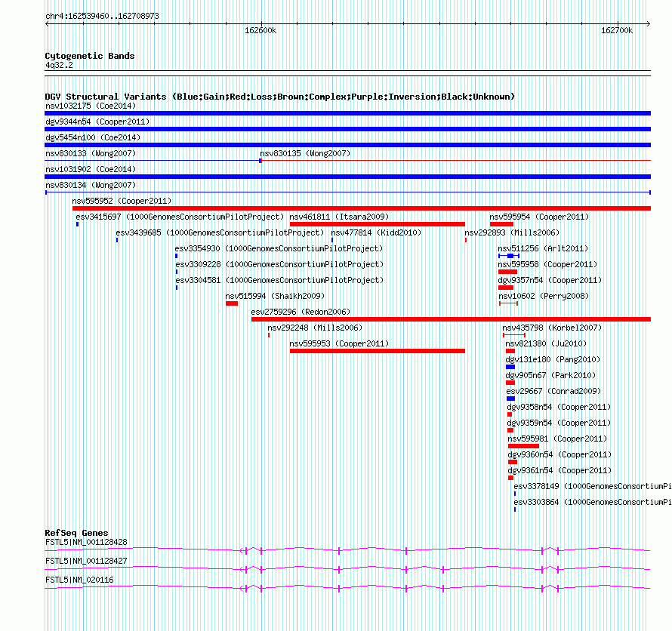Screen dimensions: 672x631
Task: Click nsv435798 (Korbel2007) label
Action: (x=552, y=328)
